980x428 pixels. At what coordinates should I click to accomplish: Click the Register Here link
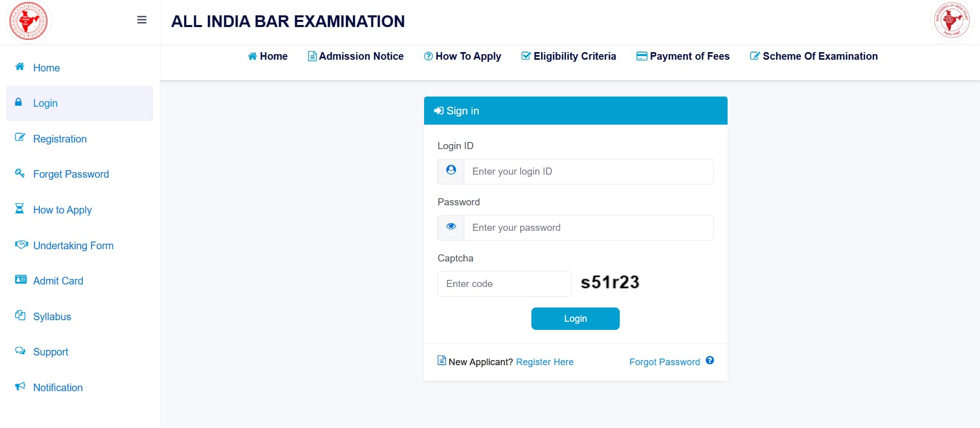545,362
